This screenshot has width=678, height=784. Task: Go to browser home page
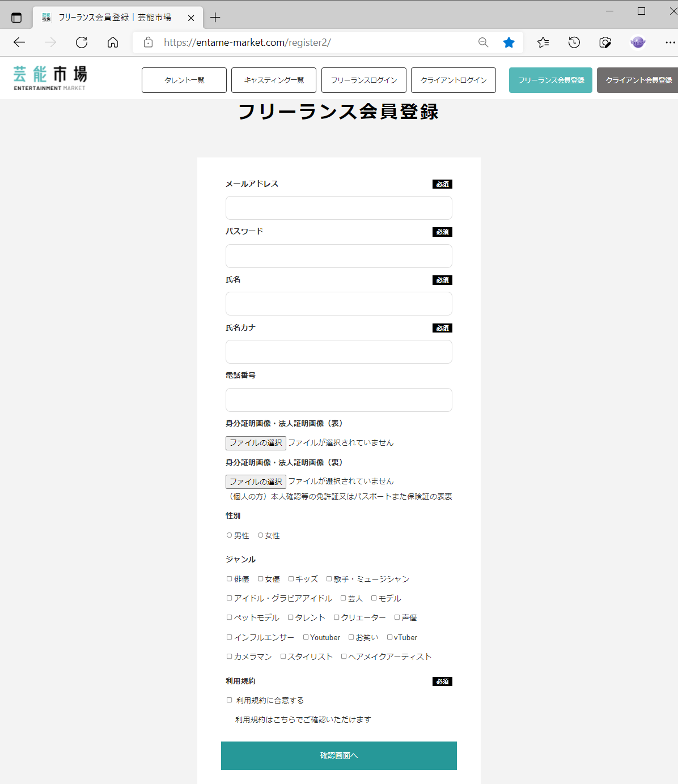pyautogui.click(x=113, y=42)
